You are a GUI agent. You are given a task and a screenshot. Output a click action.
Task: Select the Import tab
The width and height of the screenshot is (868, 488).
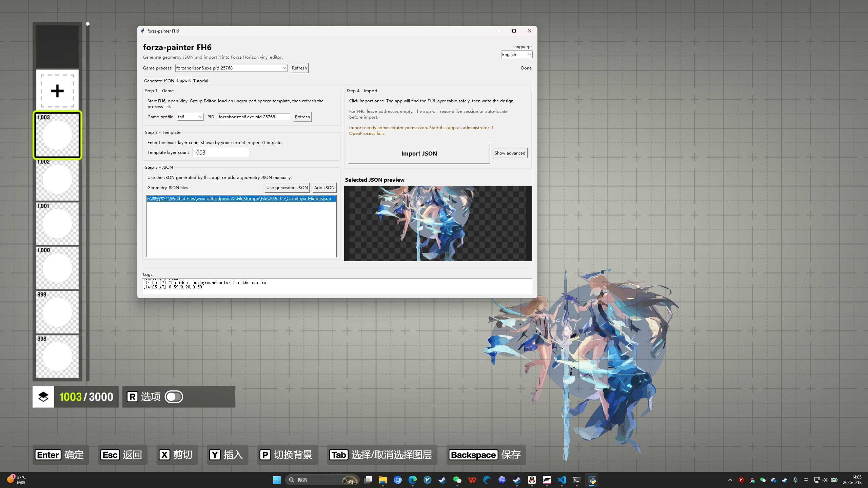pyautogui.click(x=184, y=80)
